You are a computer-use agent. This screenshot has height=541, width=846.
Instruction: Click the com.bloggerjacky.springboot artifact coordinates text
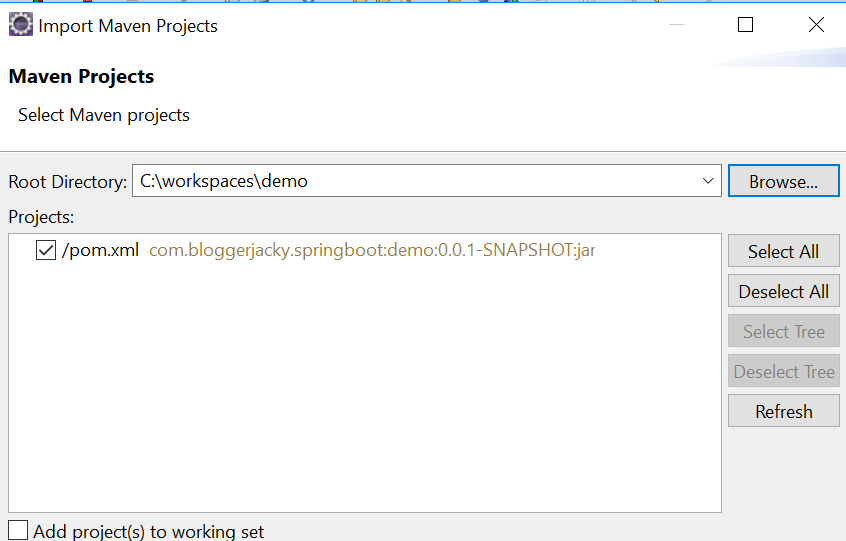coord(371,251)
